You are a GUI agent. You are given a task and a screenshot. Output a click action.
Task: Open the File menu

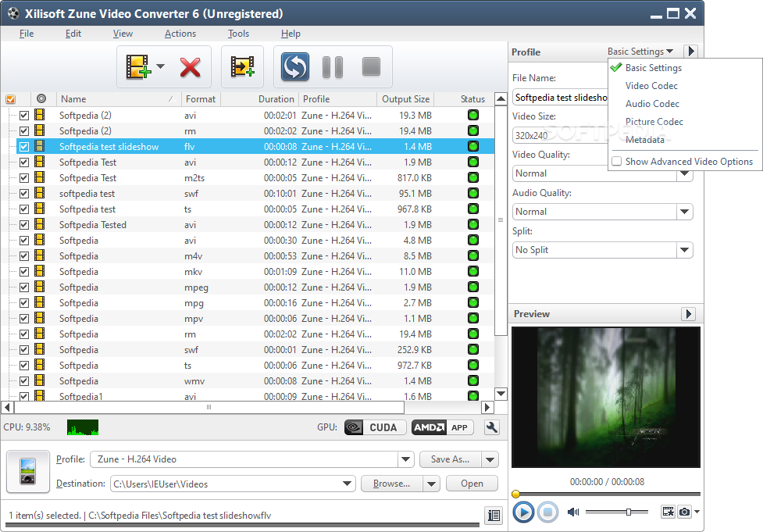pyautogui.click(x=27, y=34)
